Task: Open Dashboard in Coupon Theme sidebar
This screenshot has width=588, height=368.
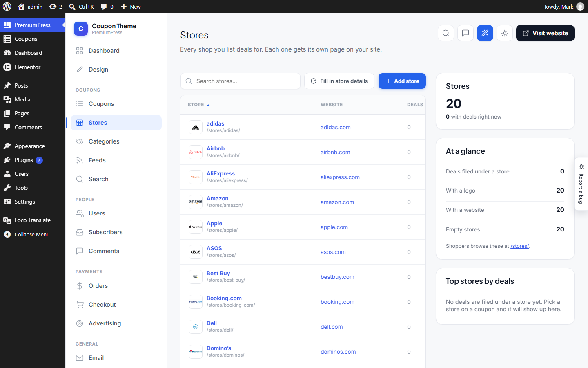Action: (x=116, y=51)
